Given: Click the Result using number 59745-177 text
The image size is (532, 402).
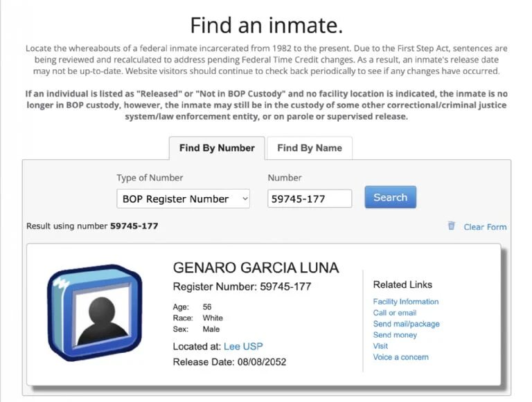Looking at the screenshot, I should 92,226.
